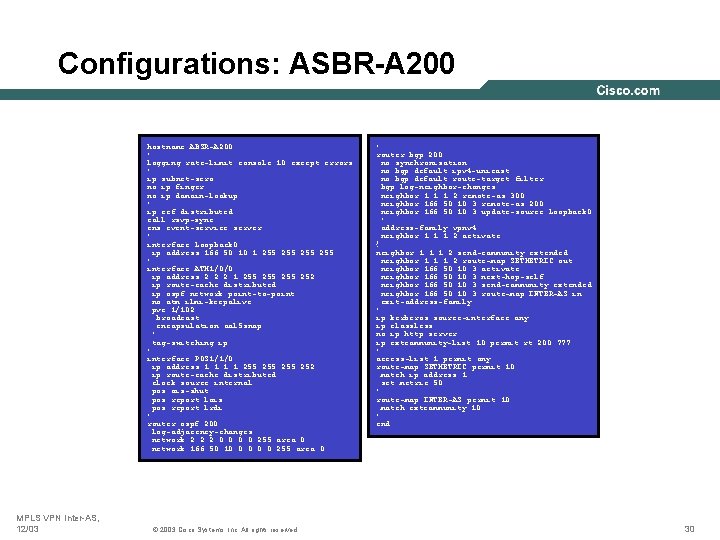Click the "ip subnet-zero" line

click(x=180, y=179)
